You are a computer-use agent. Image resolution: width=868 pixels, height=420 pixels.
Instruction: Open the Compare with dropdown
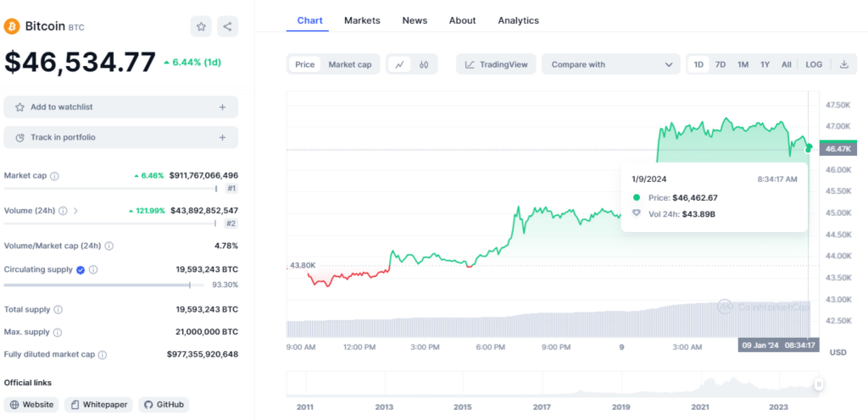pos(610,64)
